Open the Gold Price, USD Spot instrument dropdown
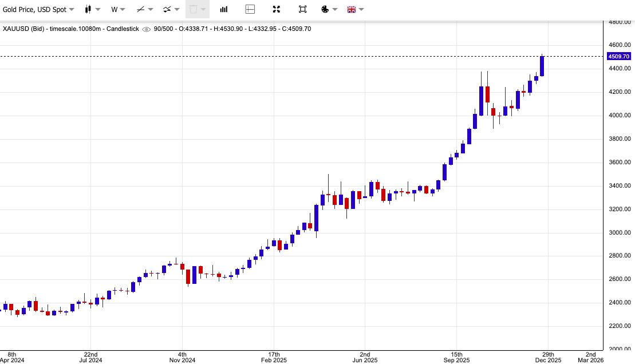This screenshot has height=364, width=635. click(x=38, y=9)
